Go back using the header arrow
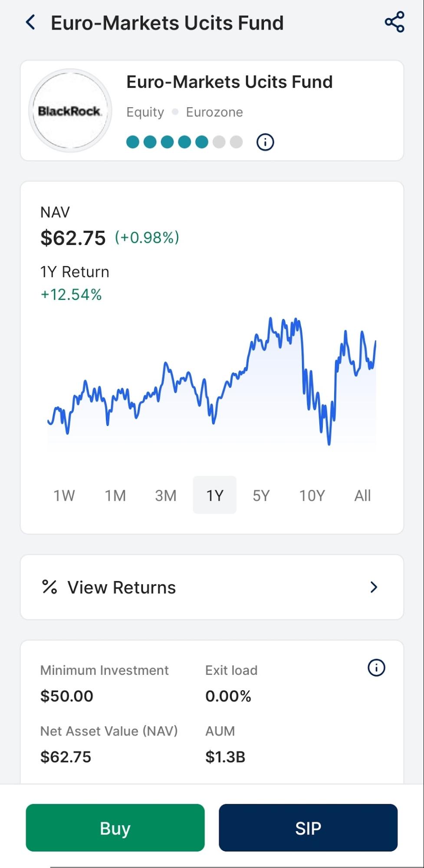Screen dimensions: 424x868 click(x=30, y=22)
